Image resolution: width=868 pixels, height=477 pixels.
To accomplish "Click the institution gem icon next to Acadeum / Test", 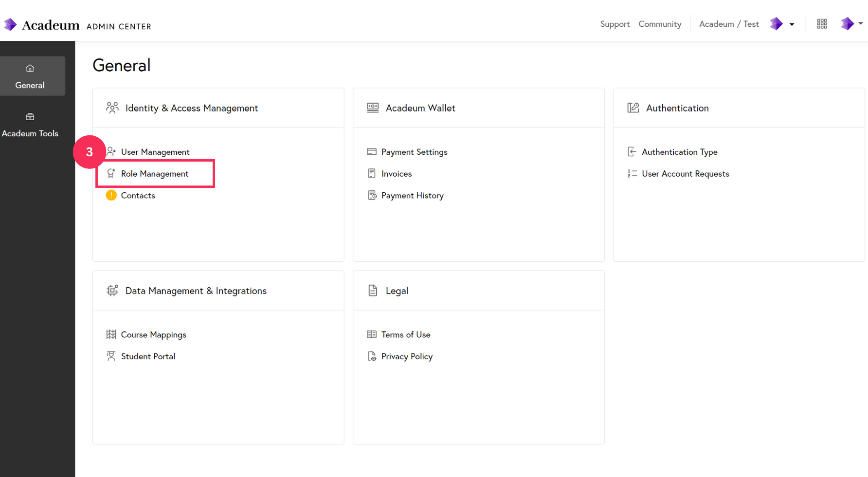I will pos(776,24).
